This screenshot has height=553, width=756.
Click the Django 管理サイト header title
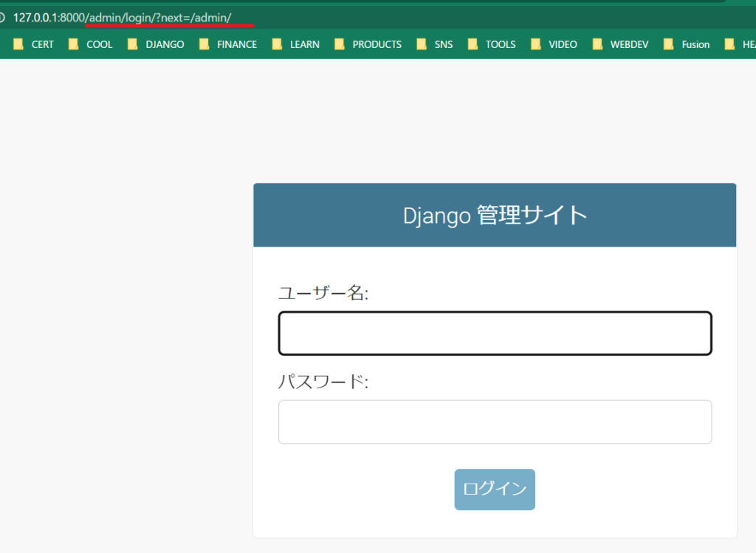(x=495, y=215)
